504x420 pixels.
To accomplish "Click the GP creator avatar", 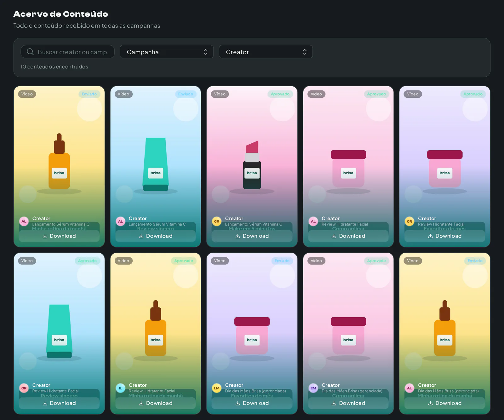I will tap(24, 388).
